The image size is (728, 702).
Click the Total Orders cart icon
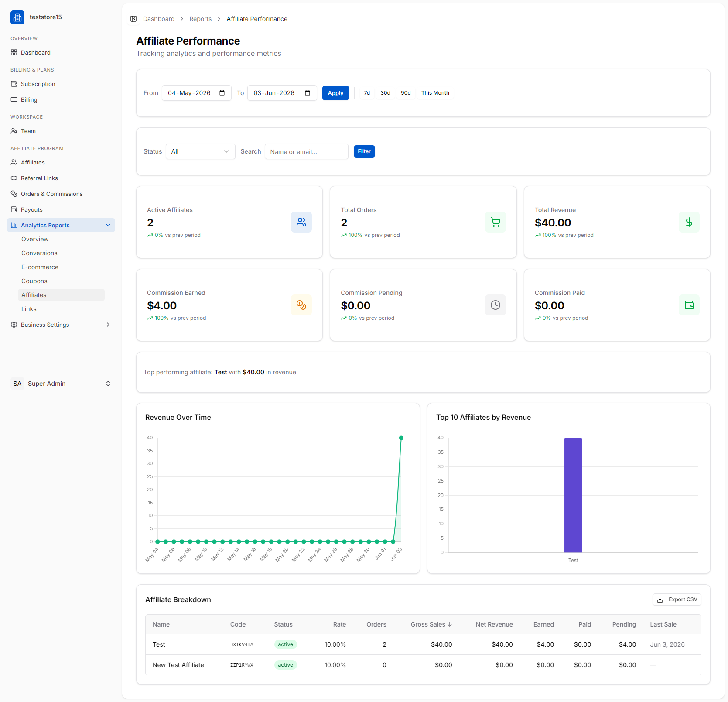pyautogui.click(x=496, y=222)
